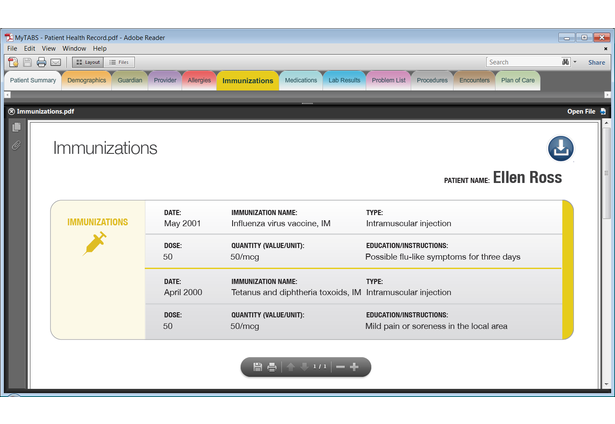Click the create PDF icon in toolbar

(x=13, y=62)
